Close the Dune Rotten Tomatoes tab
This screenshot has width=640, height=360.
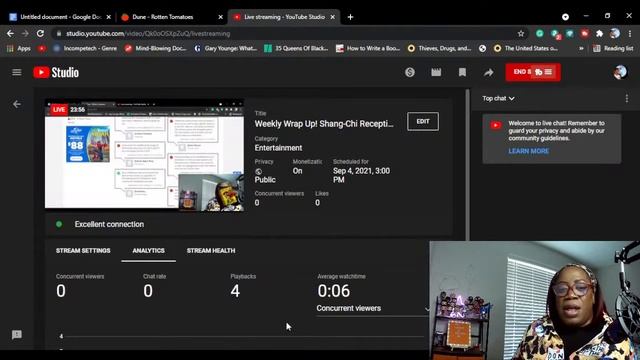220,17
